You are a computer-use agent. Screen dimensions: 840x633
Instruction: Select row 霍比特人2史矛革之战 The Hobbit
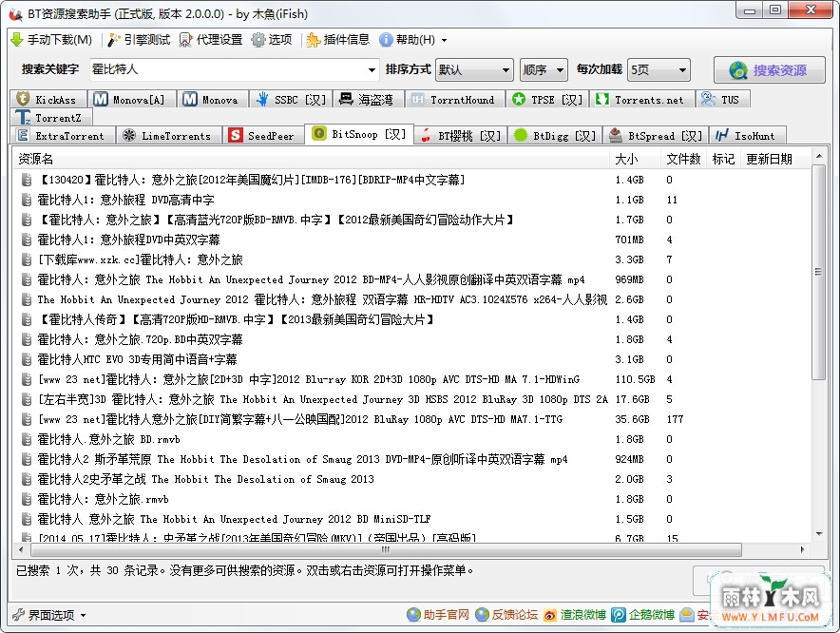(411, 479)
